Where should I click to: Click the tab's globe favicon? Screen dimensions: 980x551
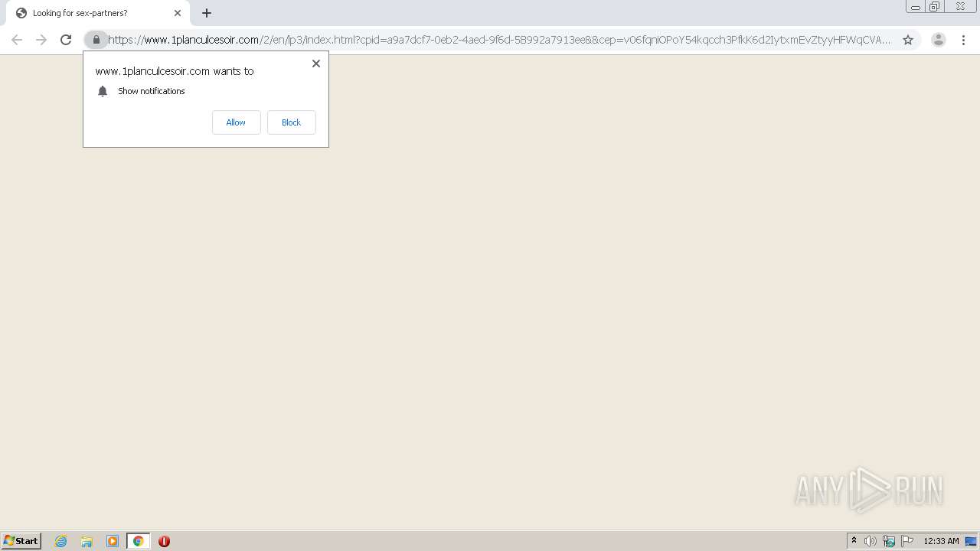pyautogui.click(x=21, y=13)
